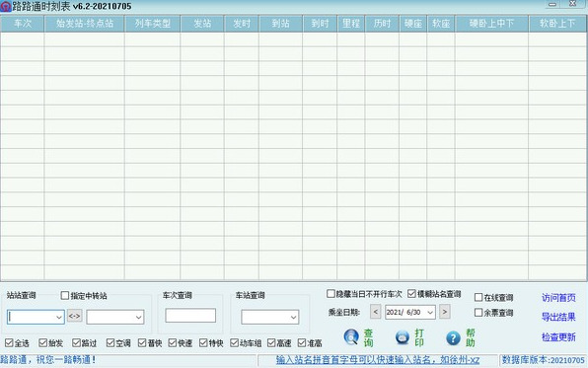Sort by 车次 column header
The height and width of the screenshot is (368, 588).
(x=23, y=24)
